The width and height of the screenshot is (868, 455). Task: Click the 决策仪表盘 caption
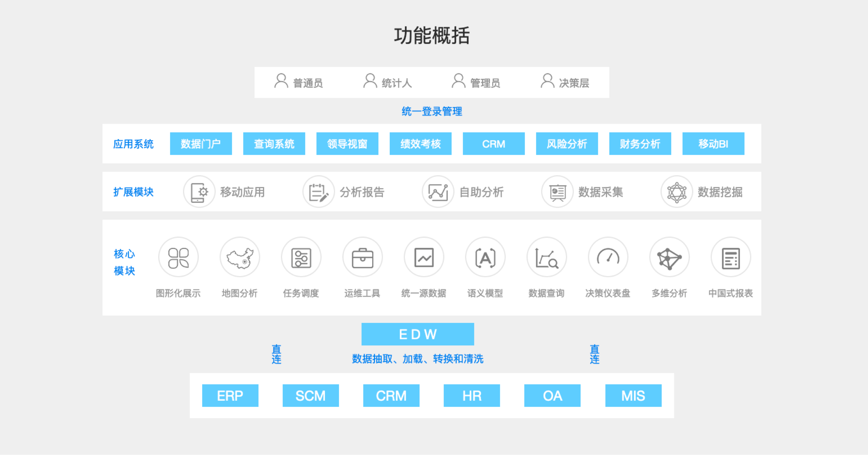[608, 293]
